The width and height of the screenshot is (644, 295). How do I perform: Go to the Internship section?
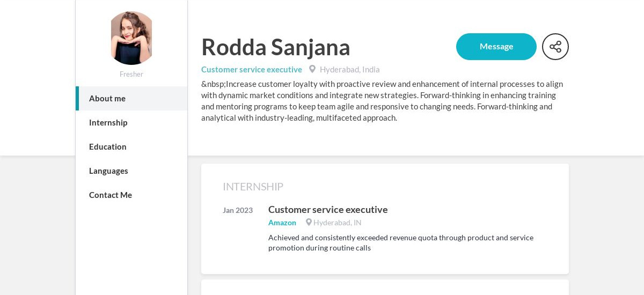coord(108,123)
